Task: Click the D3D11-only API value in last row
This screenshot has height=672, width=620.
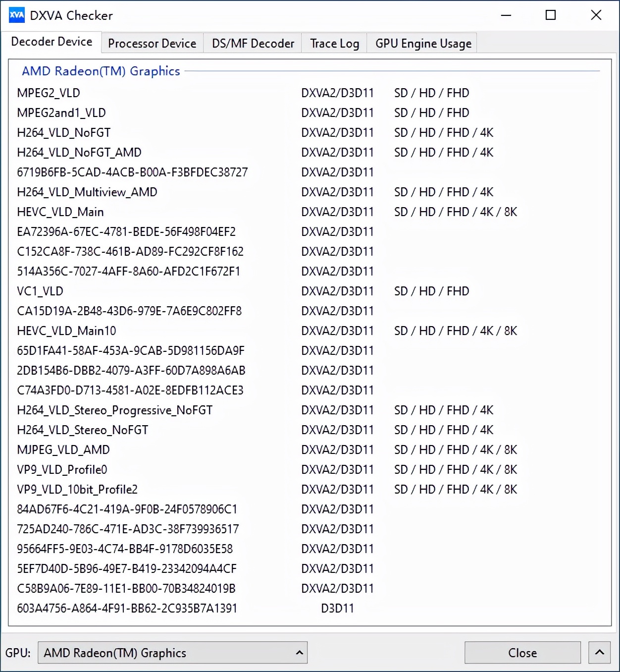Action: 338,608
